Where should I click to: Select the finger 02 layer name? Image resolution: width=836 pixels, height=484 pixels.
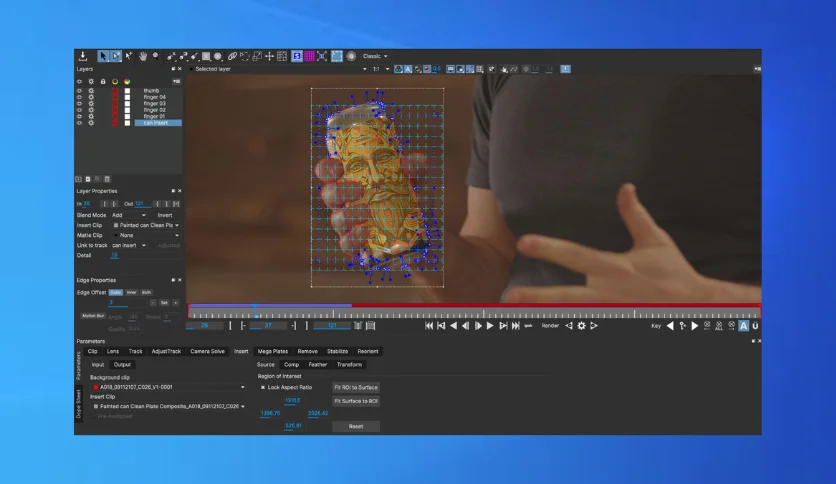(x=155, y=110)
